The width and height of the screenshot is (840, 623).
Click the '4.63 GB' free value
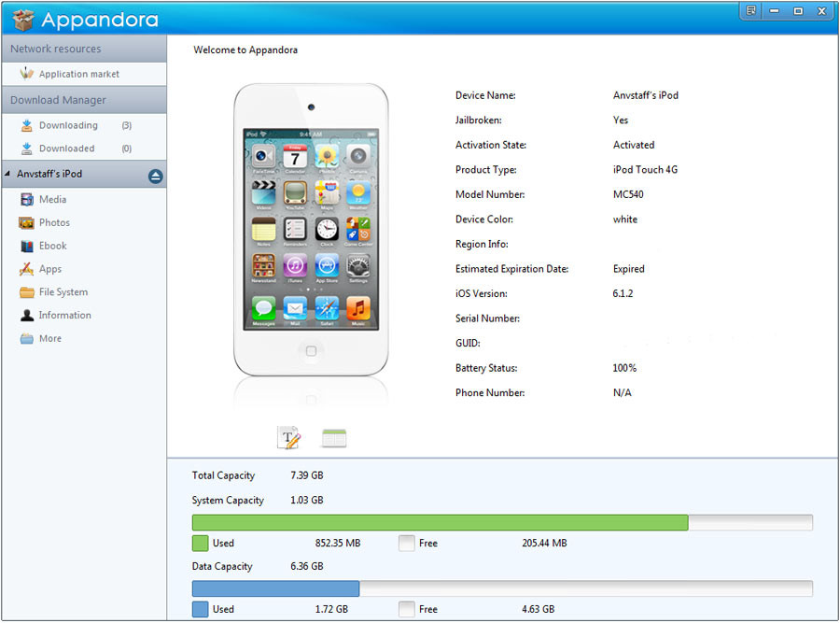(538, 609)
